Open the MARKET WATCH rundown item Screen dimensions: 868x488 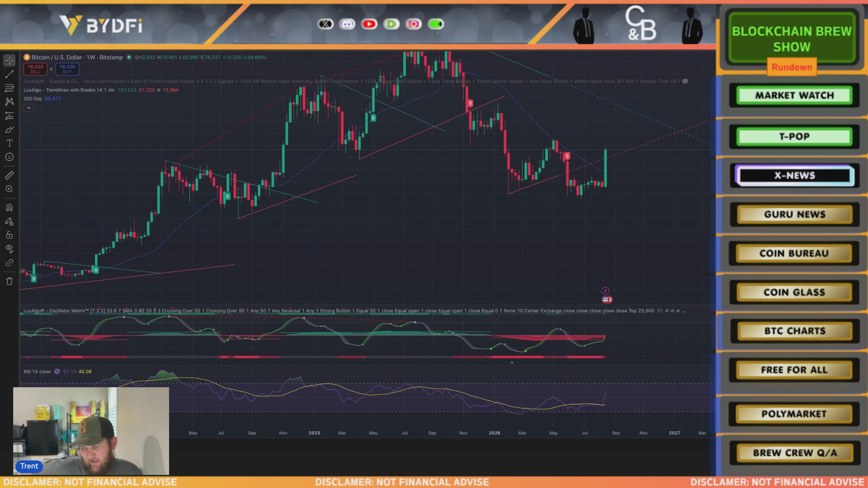(794, 95)
